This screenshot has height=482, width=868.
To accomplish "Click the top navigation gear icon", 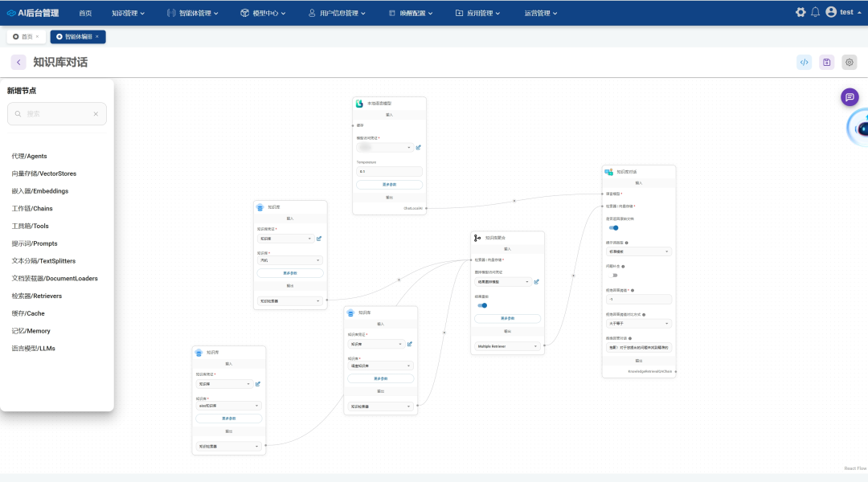I will [x=800, y=12].
